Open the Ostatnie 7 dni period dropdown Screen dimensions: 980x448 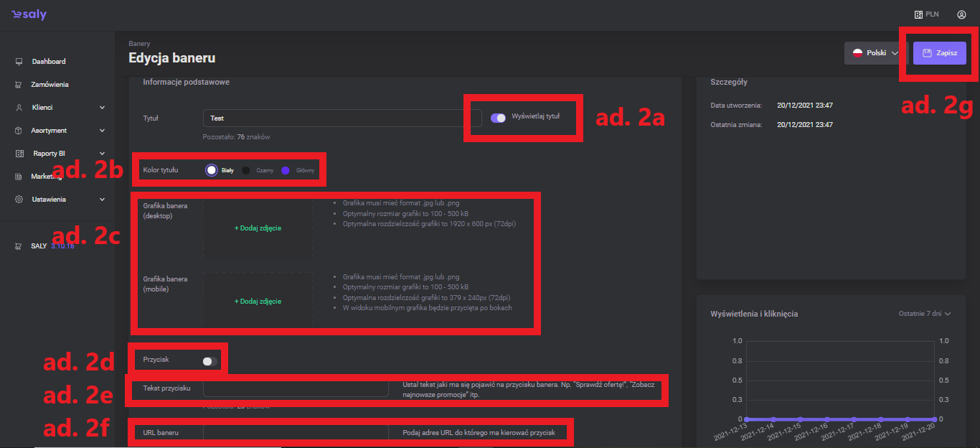[925, 314]
